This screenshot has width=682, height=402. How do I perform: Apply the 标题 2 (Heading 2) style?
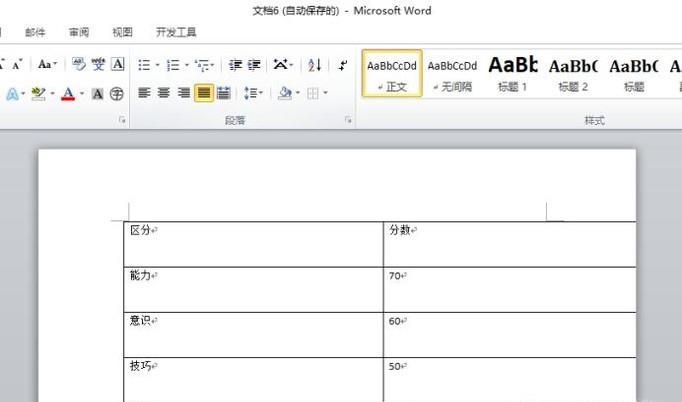pos(573,73)
